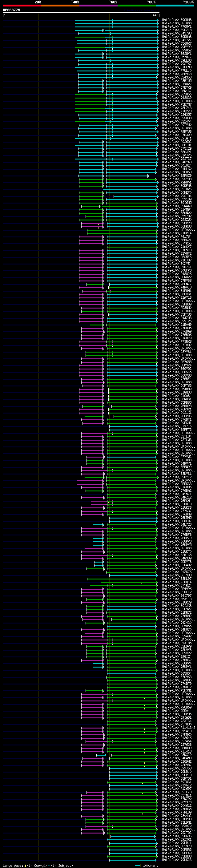Select the query label BP068779
The width and height of the screenshot is (197, 868).
(11, 10)
